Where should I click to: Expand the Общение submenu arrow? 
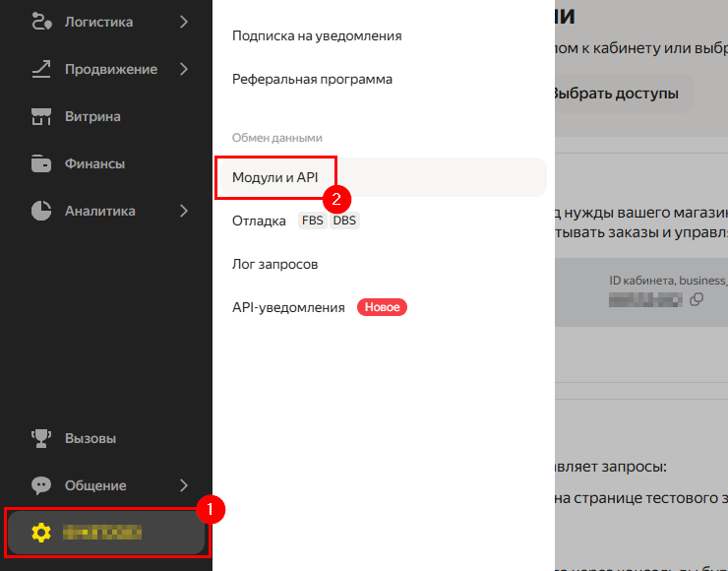point(184,485)
